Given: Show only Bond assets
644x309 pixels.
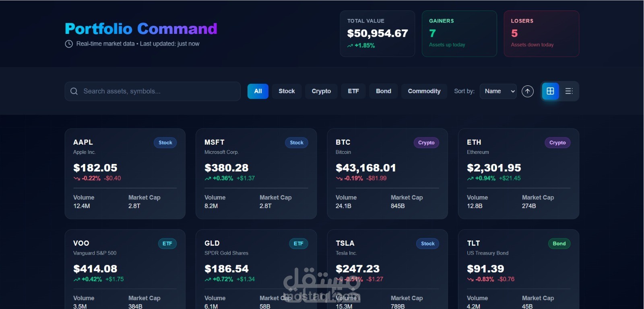Looking at the screenshot, I should click(x=384, y=91).
